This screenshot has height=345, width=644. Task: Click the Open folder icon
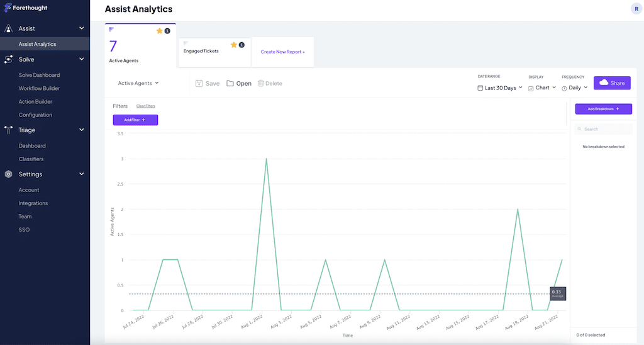click(230, 83)
